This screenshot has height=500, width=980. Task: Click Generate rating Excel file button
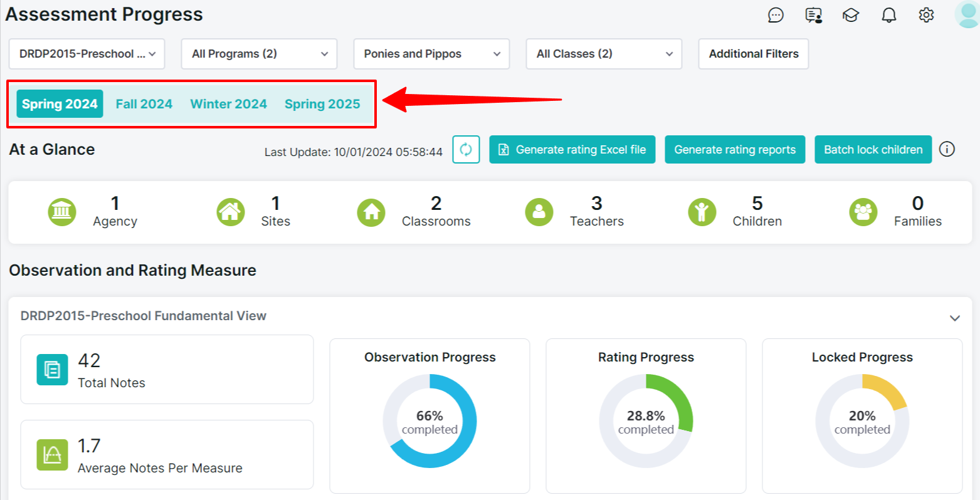tap(572, 150)
